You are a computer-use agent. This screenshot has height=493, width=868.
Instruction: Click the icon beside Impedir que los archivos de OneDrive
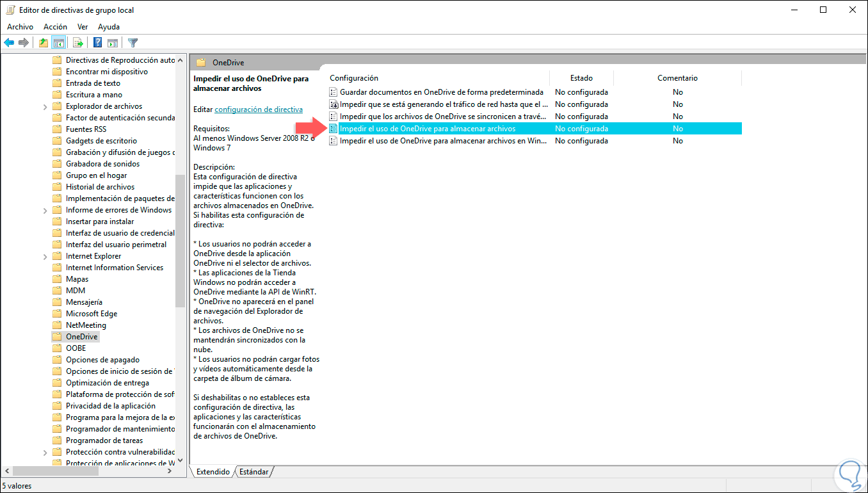point(334,117)
